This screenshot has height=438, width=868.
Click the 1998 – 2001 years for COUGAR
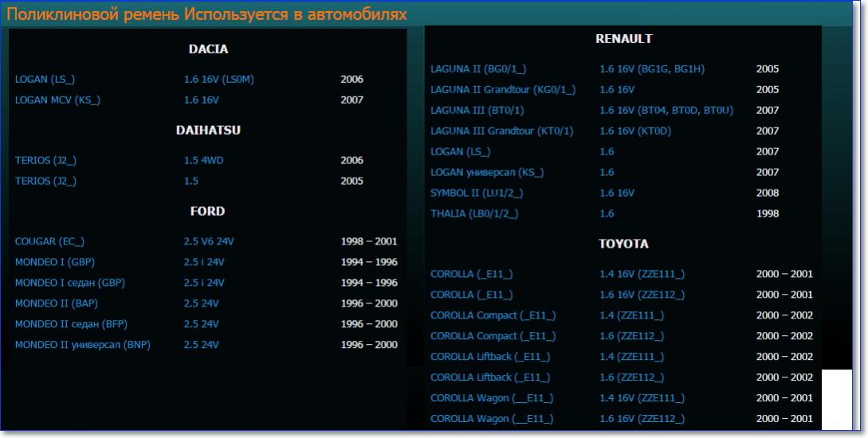(x=369, y=241)
